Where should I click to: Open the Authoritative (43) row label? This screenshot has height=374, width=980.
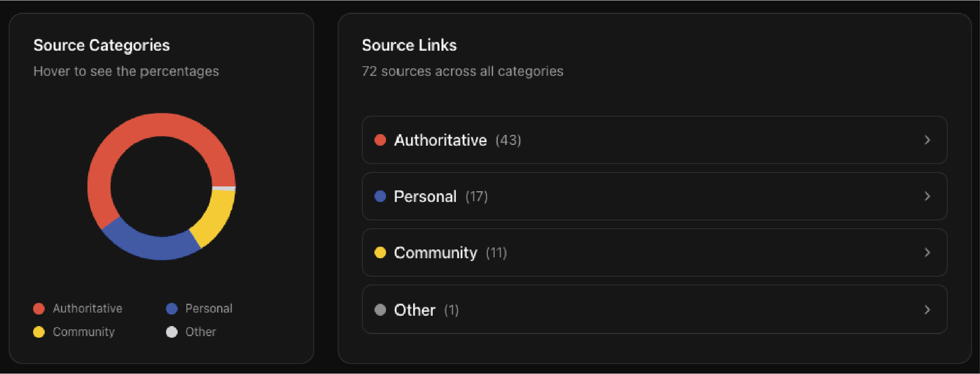pos(457,140)
